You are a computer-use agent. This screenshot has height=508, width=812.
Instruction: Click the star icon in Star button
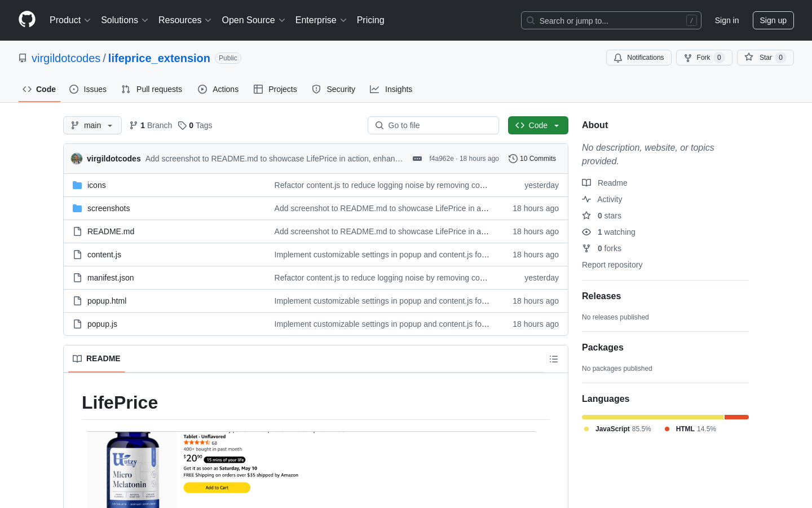[x=749, y=57]
